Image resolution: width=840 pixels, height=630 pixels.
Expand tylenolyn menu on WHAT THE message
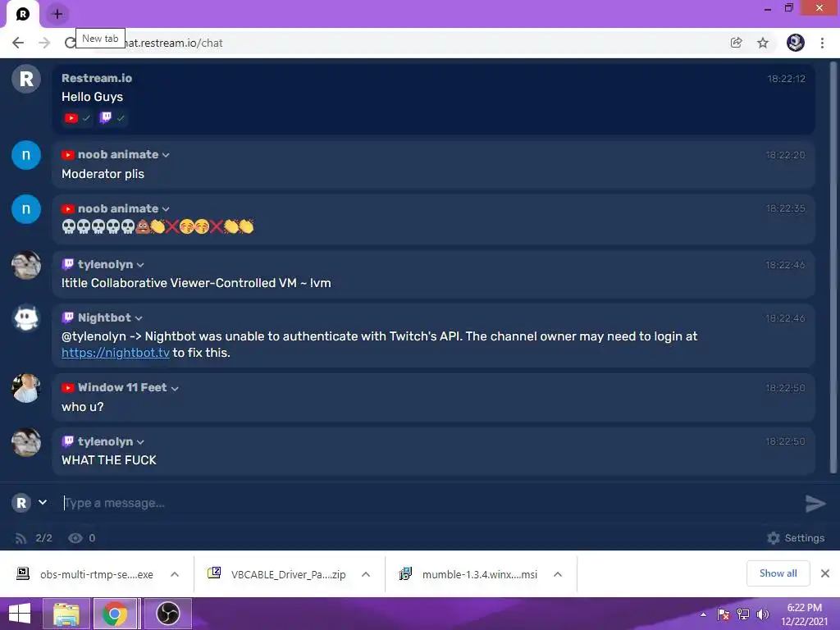pos(140,442)
